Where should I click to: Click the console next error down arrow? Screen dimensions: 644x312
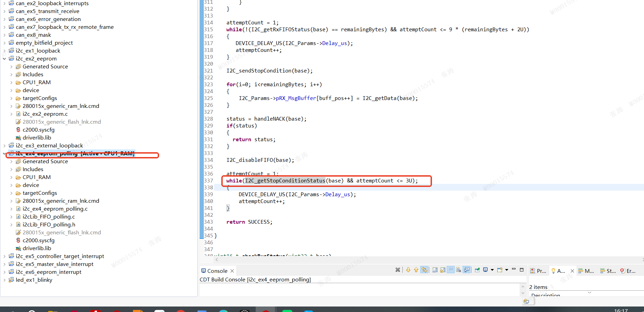(x=408, y=270)
